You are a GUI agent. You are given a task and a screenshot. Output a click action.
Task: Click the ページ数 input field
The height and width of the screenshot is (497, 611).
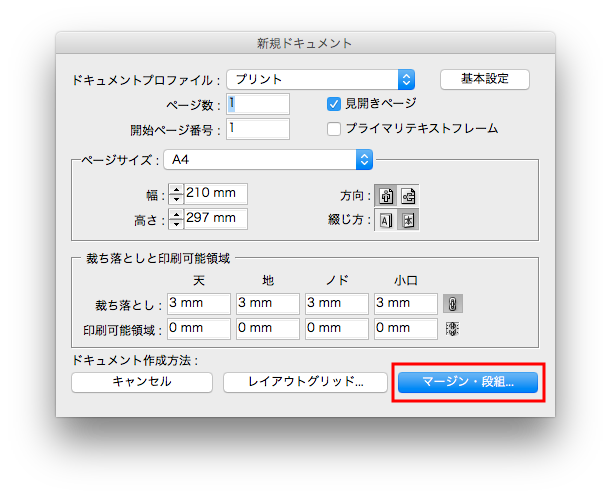coord(258,103)
